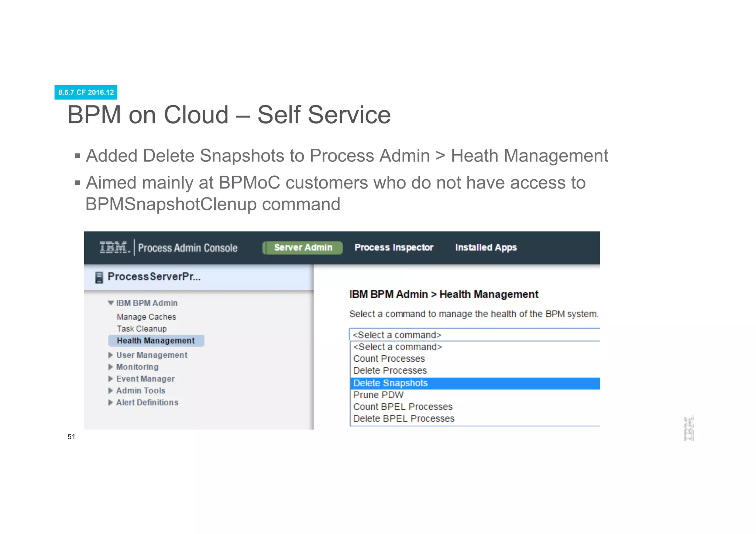756x534 pixels.
Task: Click the ProcessServerPr... server title
Action: pyautogui.click(x=154, y=277)
